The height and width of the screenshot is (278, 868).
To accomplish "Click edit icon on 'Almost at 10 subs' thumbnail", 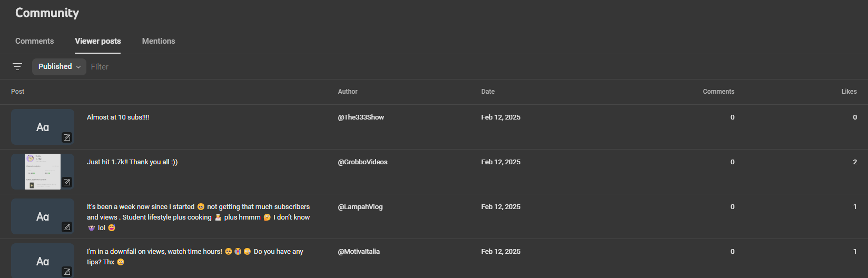I will tap(67, 137).
